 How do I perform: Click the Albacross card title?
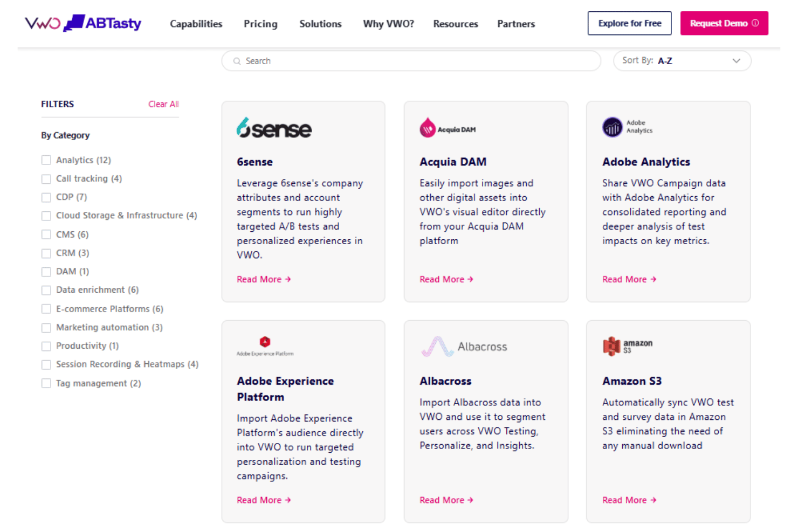[x=445, y=381]
